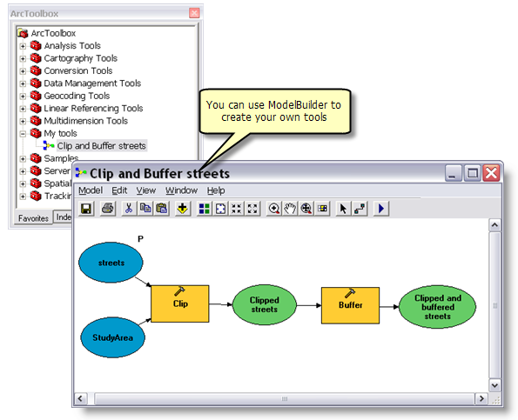The height and width of the screenshot is (420, 518).
Task: Click the vertical scrollbar up arrow
Action: point(494,225)
